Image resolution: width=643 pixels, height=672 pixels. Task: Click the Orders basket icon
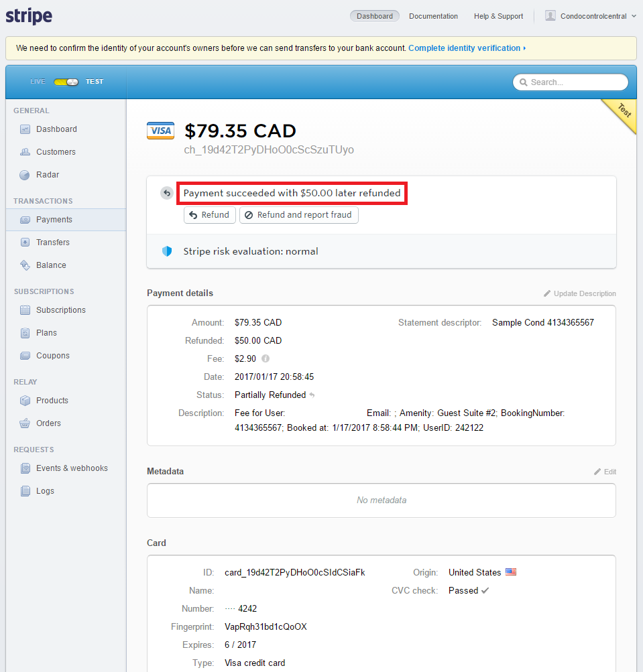(25, 423)
